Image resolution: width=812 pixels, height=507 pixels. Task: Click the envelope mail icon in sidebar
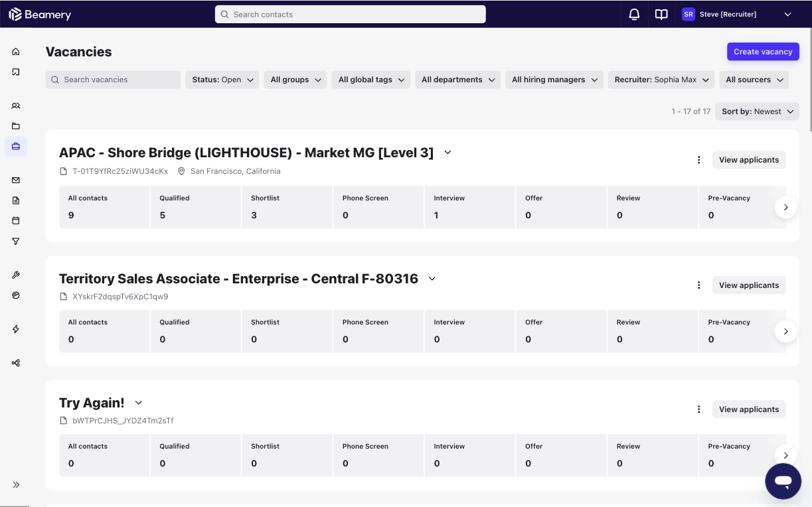pos(16,180)
